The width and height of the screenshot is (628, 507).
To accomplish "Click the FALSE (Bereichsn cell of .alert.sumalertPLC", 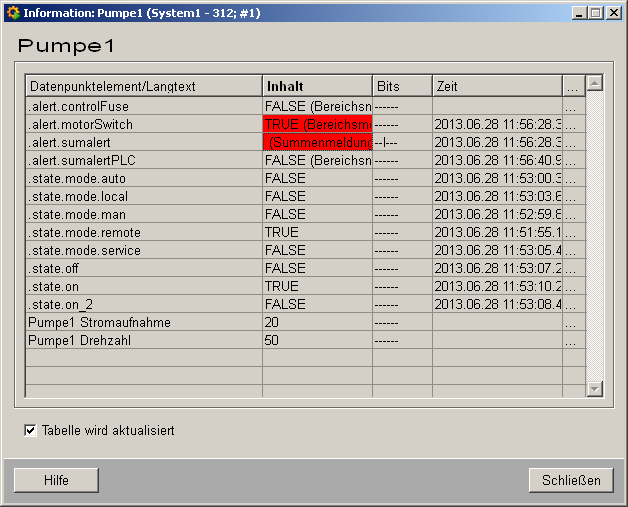I will click(318, 160).
